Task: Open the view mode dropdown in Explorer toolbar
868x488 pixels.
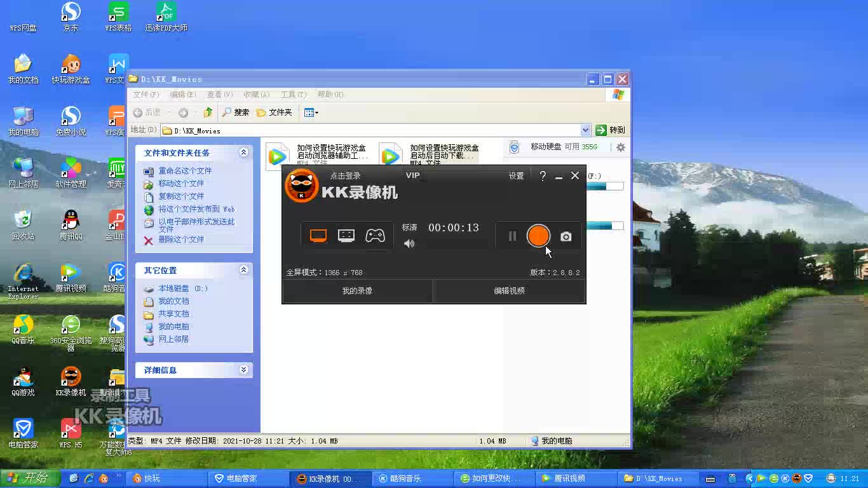Action: tap(311, 112)
